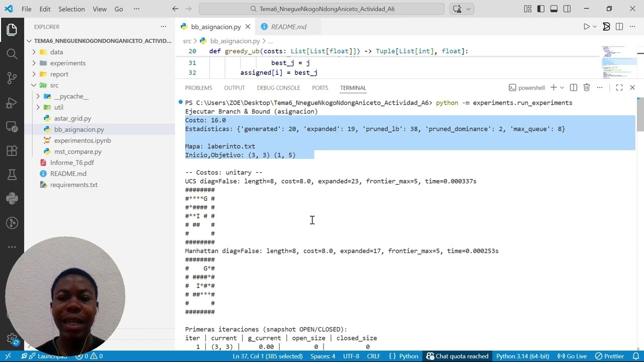Customize layout from title bar
Screen dimensions: 644x362
528,9
